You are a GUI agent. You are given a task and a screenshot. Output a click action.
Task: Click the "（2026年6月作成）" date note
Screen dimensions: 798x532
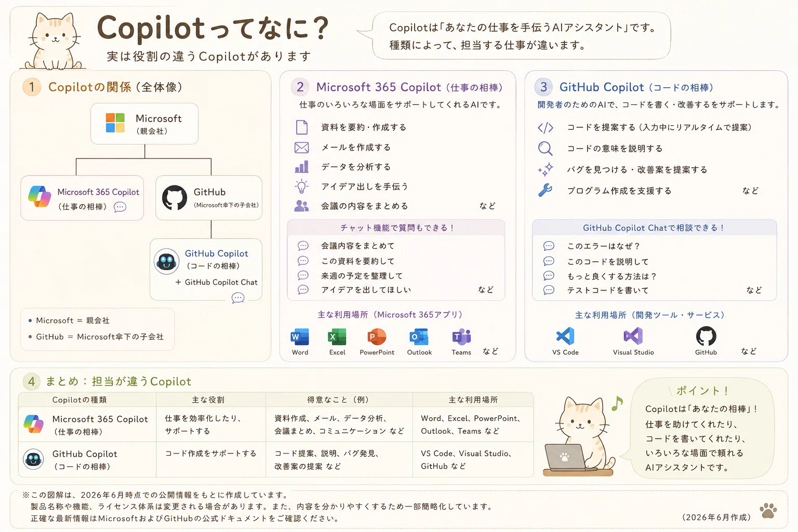click(x=716, y=517)
